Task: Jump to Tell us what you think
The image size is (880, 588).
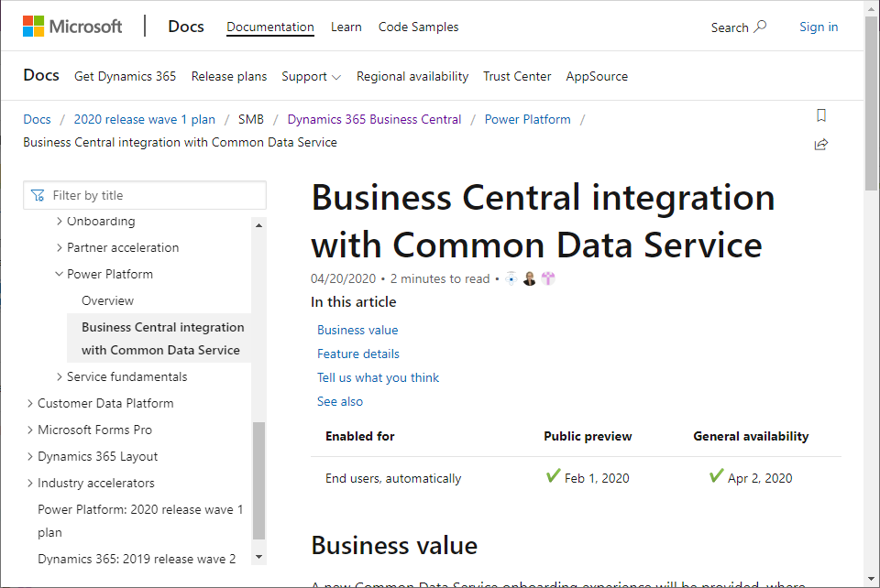Action: coord(378,377)
